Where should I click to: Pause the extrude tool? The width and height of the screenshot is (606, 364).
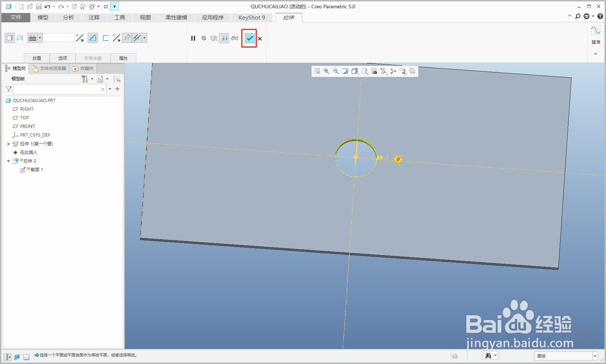pos(193,38)
